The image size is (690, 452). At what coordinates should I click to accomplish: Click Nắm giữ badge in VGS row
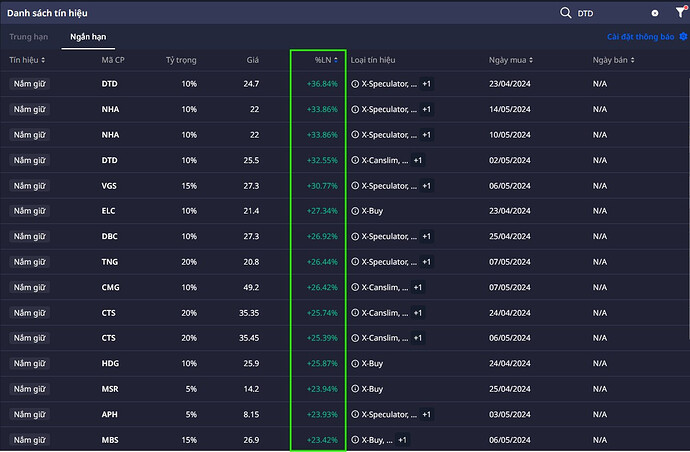[x=29, y=186]
